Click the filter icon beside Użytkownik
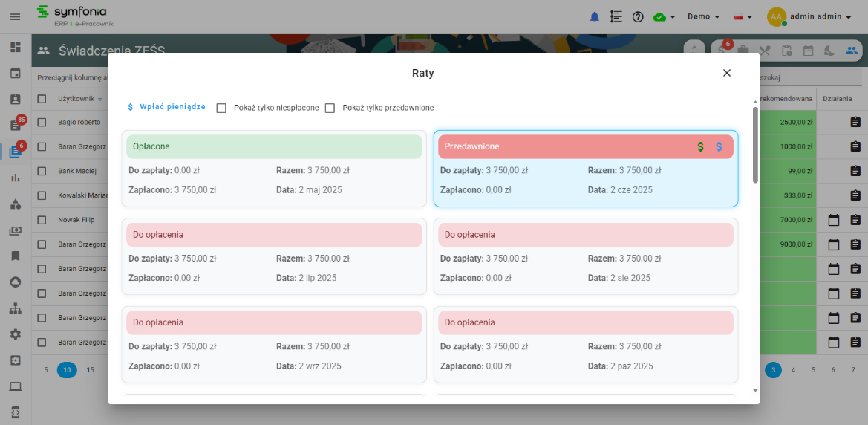The height and width of the screenshot is (425, 868). coord(100,99)
